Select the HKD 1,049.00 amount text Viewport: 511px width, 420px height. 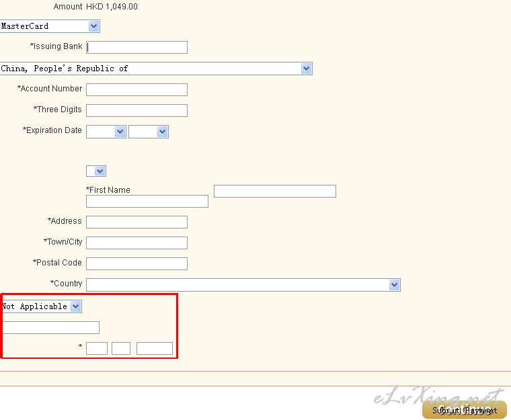pyautogui.click(x=112, y=7)
